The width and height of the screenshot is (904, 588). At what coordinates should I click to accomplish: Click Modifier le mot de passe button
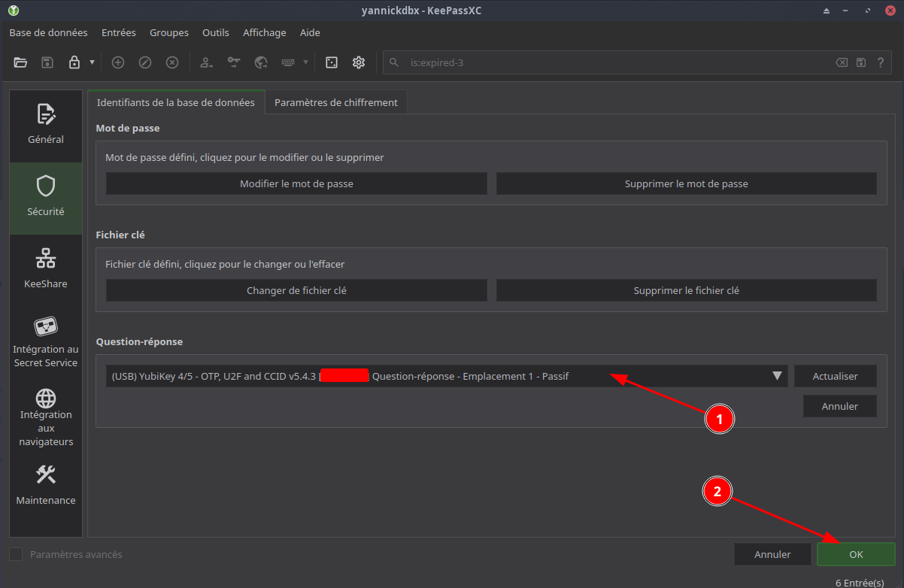[x=296, y=183]
